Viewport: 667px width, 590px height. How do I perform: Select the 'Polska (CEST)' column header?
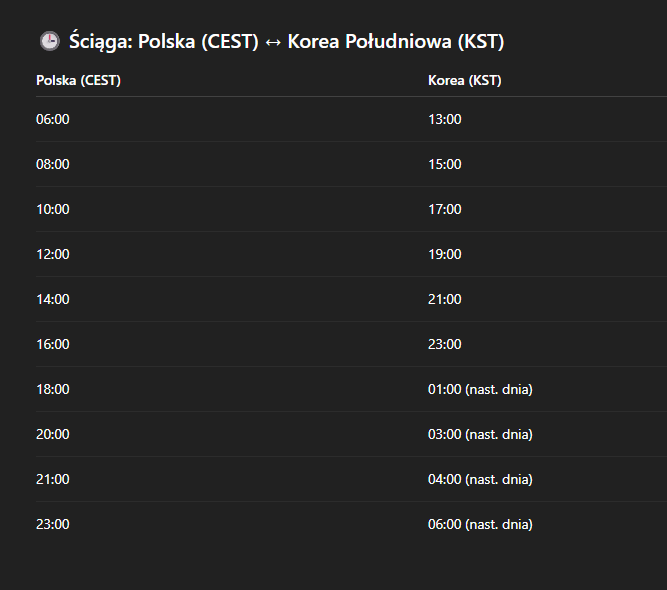(x=78, y=80)
